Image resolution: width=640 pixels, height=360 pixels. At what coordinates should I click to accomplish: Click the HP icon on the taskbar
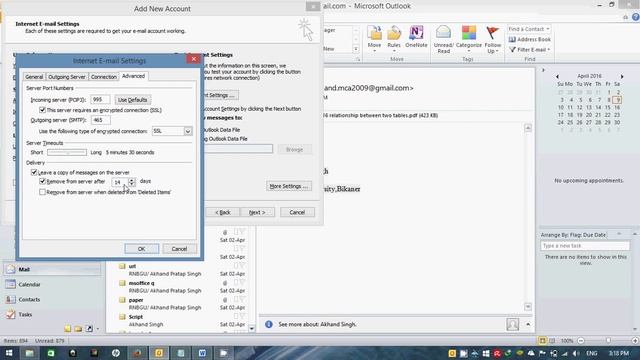tap(116, 353)
